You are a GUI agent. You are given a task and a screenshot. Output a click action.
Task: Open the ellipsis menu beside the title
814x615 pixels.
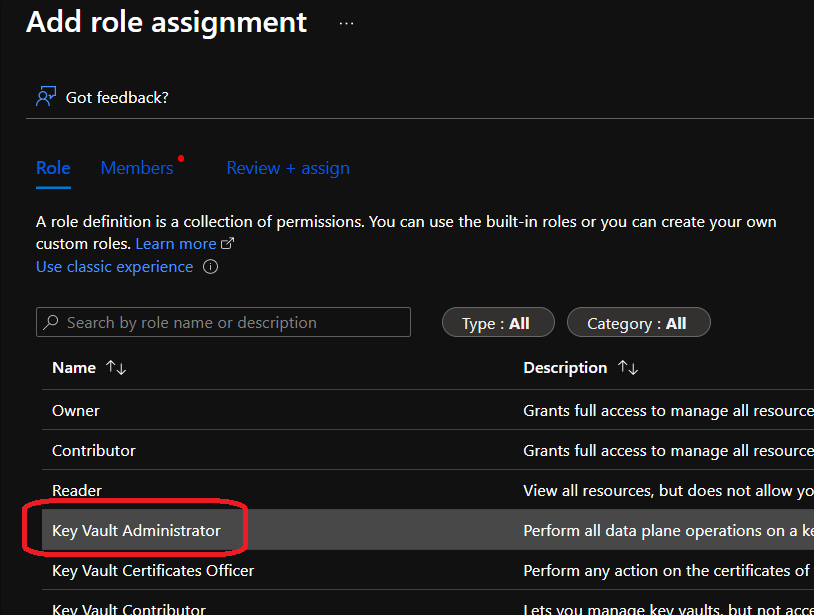pyautogui.click(x=346, y=23)
